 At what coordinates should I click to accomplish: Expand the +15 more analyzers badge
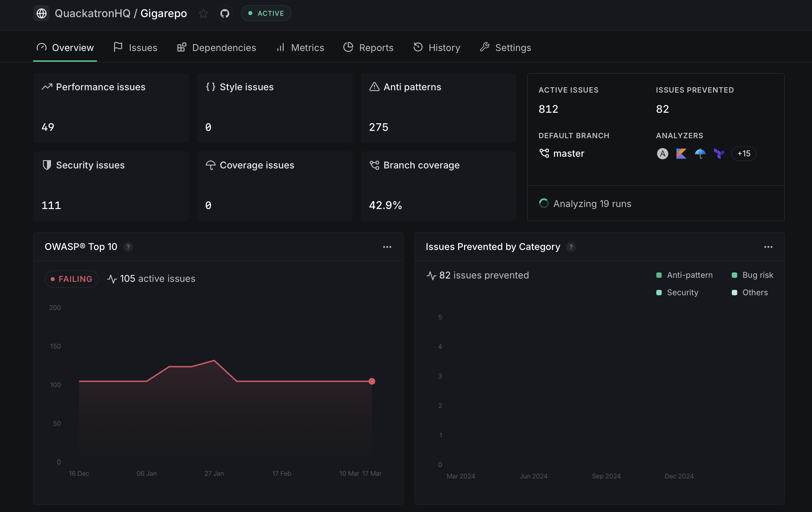click(744, 153)
